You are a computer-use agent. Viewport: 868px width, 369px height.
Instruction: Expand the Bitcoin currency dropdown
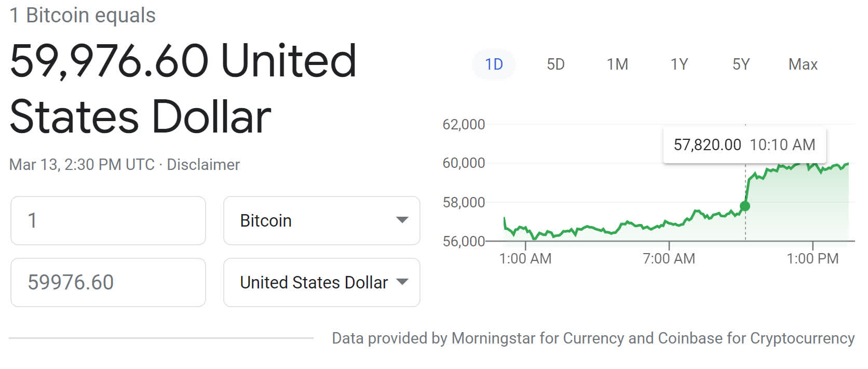coord(321,220)
